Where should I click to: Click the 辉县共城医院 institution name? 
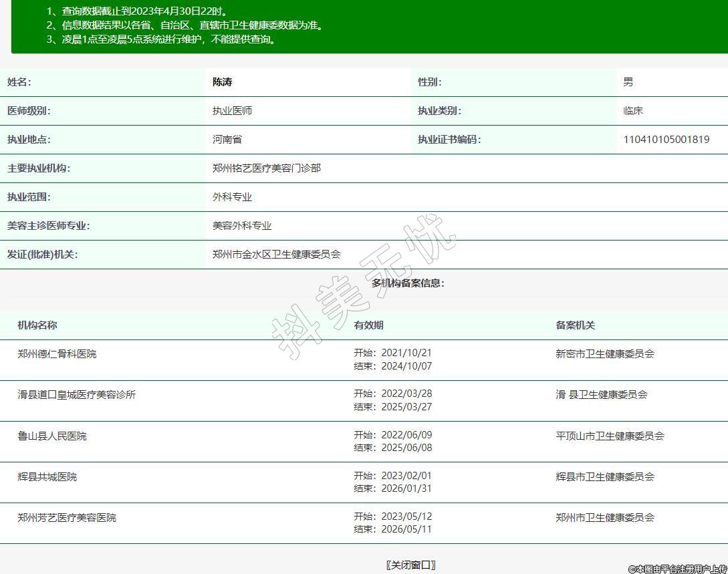pos(47,476)
